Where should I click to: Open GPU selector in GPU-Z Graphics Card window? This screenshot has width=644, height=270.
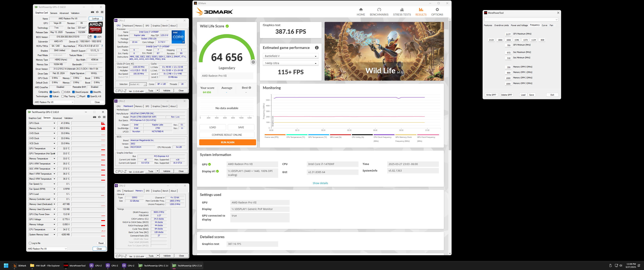coord(54,102)
